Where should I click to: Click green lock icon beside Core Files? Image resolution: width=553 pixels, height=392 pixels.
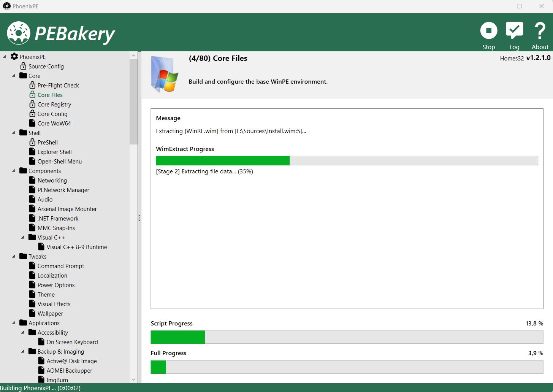(32, 94)
